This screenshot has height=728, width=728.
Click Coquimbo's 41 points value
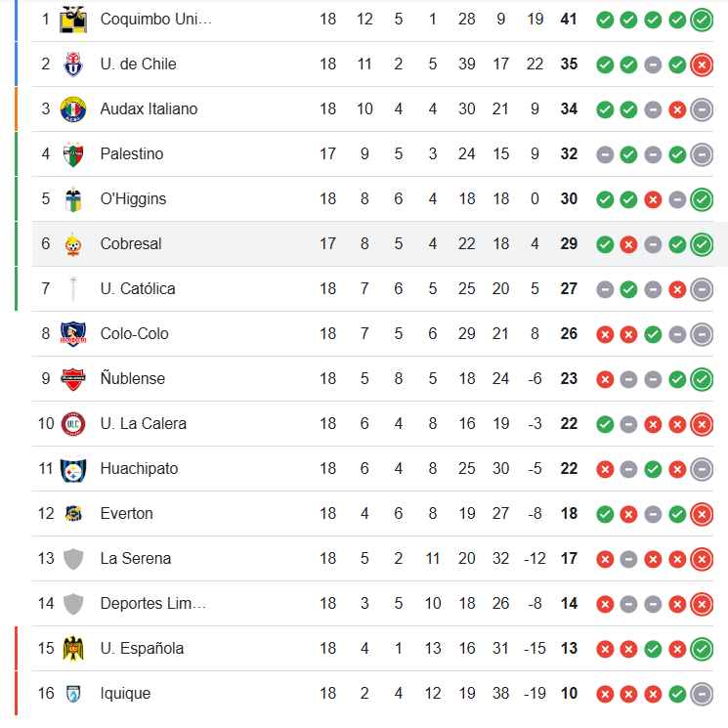tap(569, 20)
